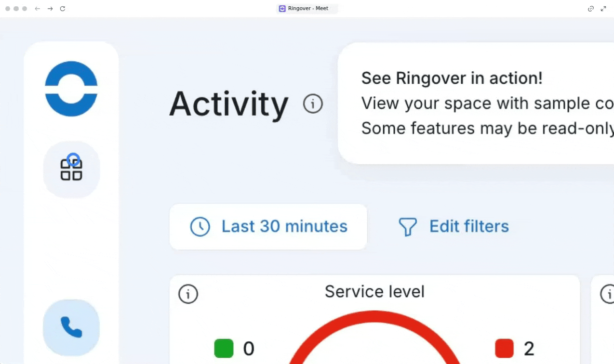Click the info icon on the partly visible right card
The width and height of the screenshot is (614, 364).
[x=608, y=294]
